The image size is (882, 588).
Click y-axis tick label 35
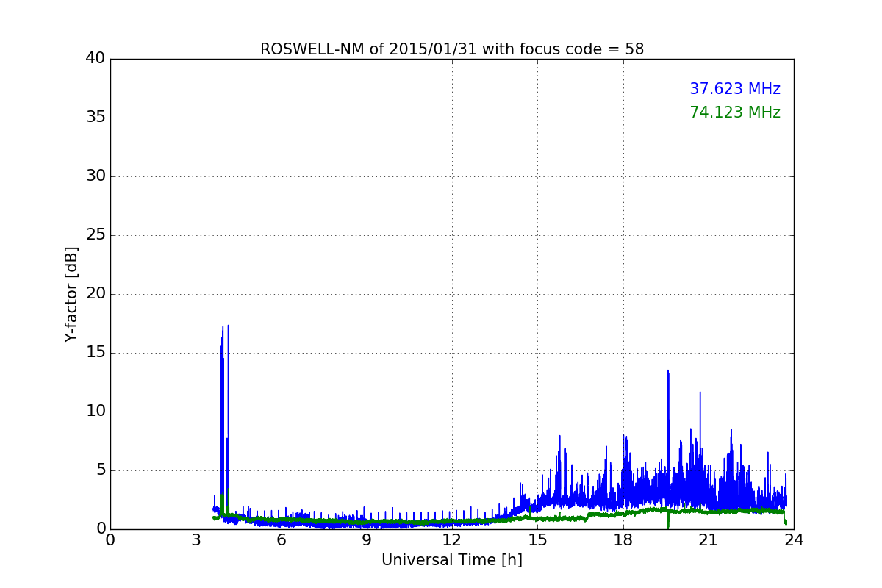(x=96, y=118)
